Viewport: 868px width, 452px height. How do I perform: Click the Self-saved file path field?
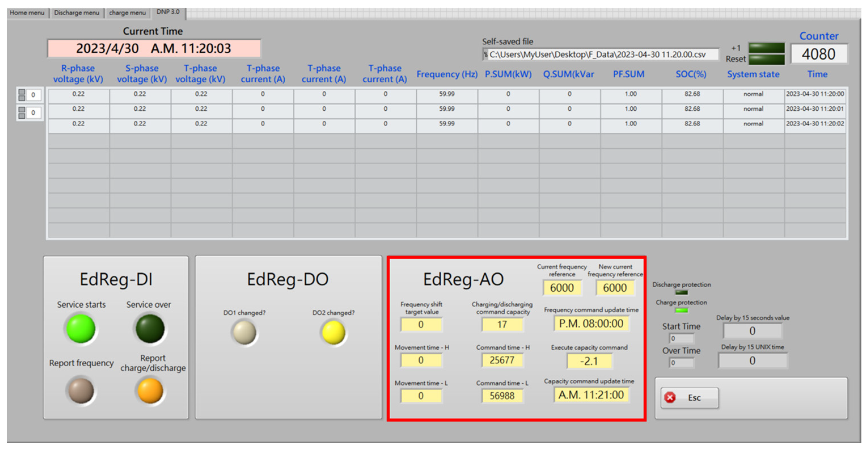[600, 55]
